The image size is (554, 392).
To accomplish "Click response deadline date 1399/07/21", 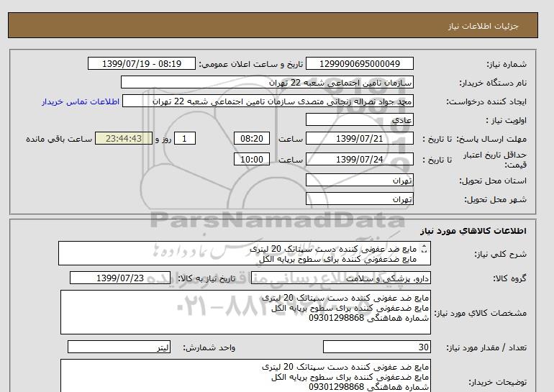I will pyautogui.click(x=359, y=138).
